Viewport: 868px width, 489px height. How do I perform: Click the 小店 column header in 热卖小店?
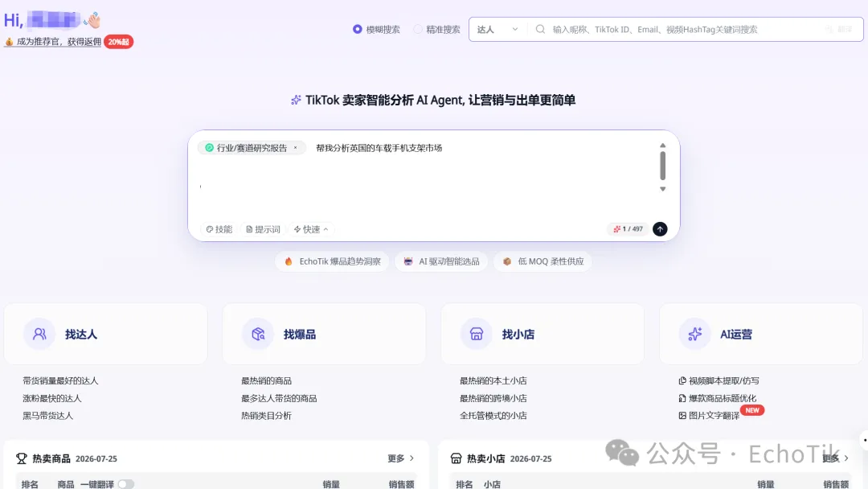[492, 484]
